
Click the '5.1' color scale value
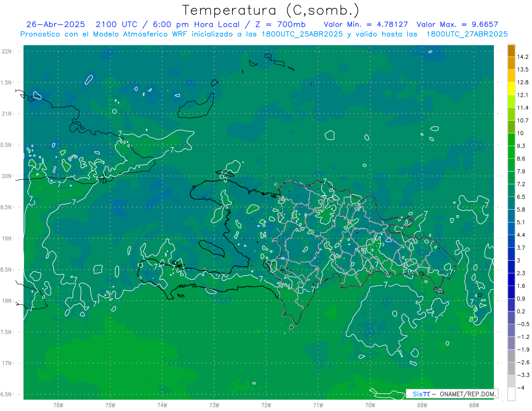tap(521, 222)
